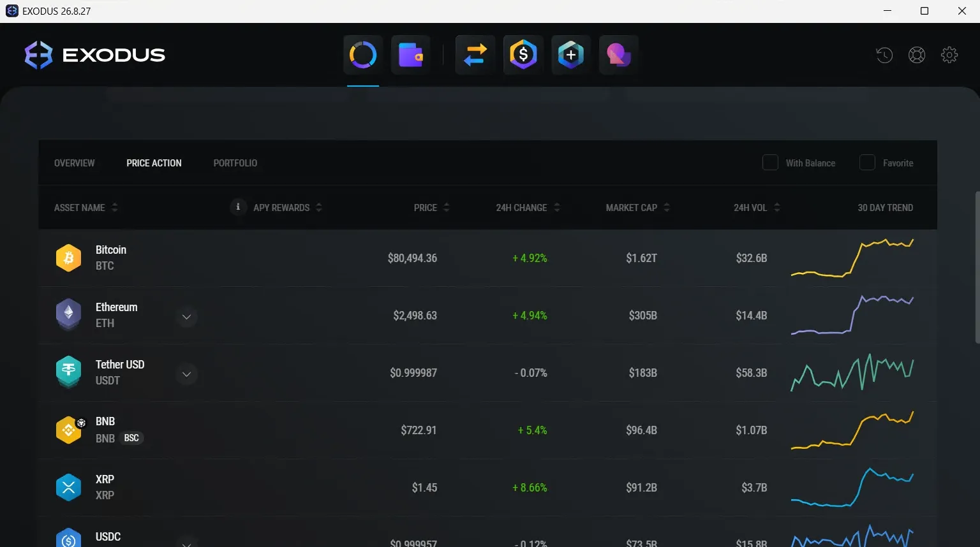
Task: Click the Bitcoin 30 day trend chart
Action: click(852, 258)
